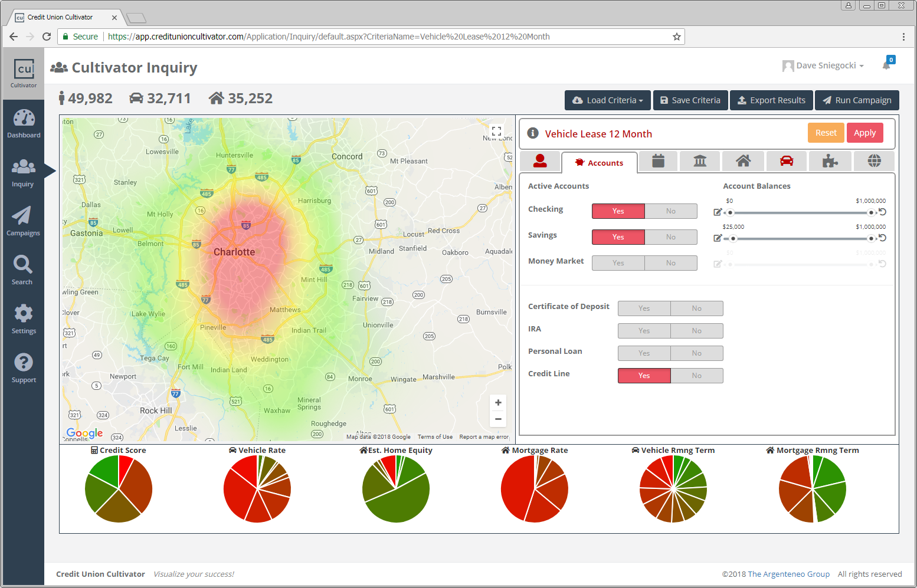Viewport: 917px width, 588px height.
Task: Click the browser address bar URL
Action: 329,37
